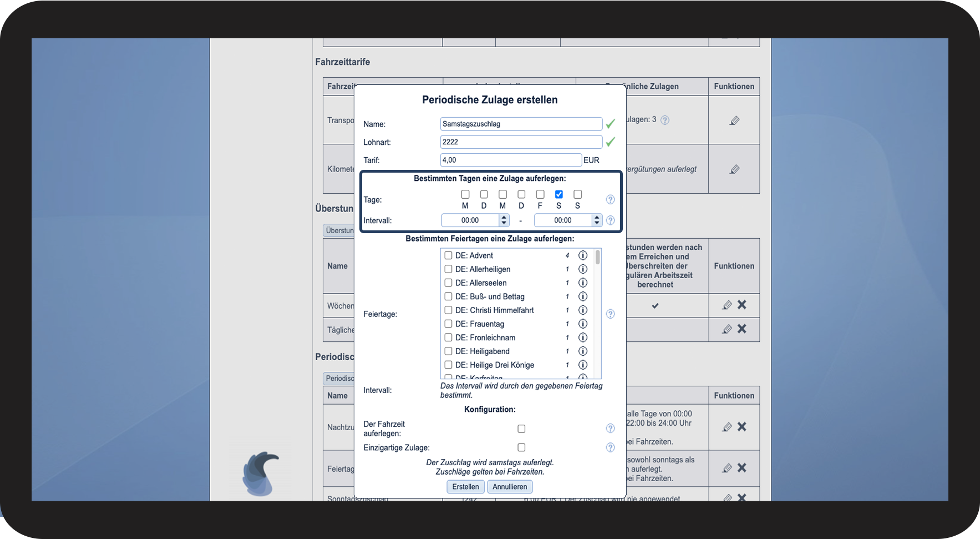Image resolution: width=980 pixels, height=539 pixels.
Task: Show info for DE: Frauentag holiday
Action: pos(583,324)
